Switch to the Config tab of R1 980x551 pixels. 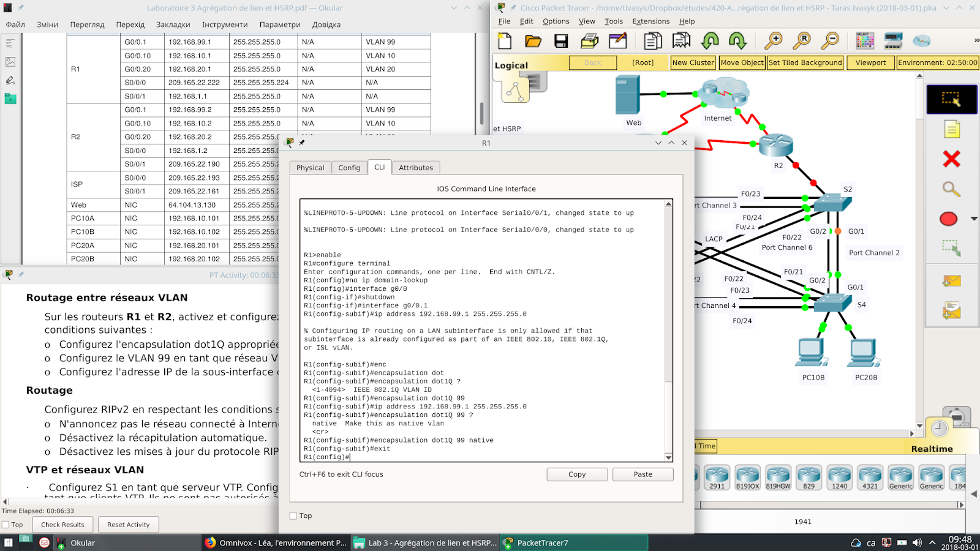coord(349,168)
